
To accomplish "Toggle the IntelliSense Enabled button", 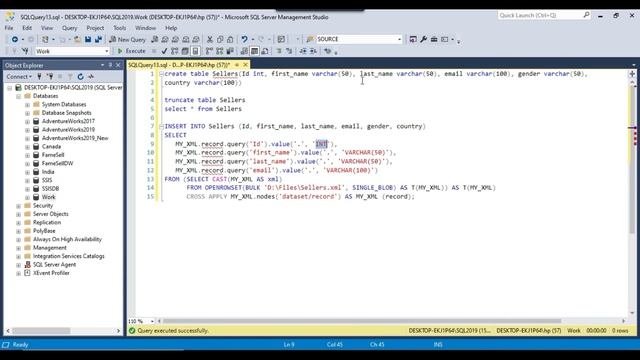I will coord(195,51).
